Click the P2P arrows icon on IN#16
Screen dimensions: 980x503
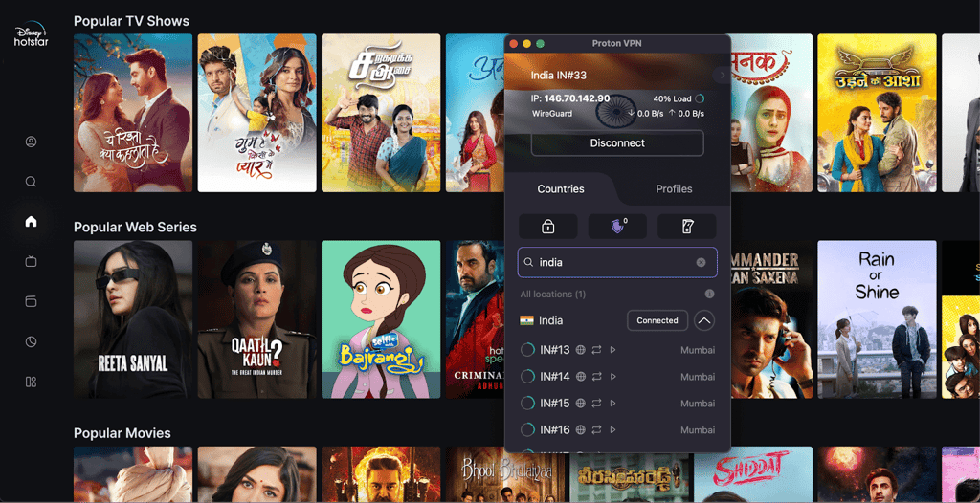click(x=597, y=430)
